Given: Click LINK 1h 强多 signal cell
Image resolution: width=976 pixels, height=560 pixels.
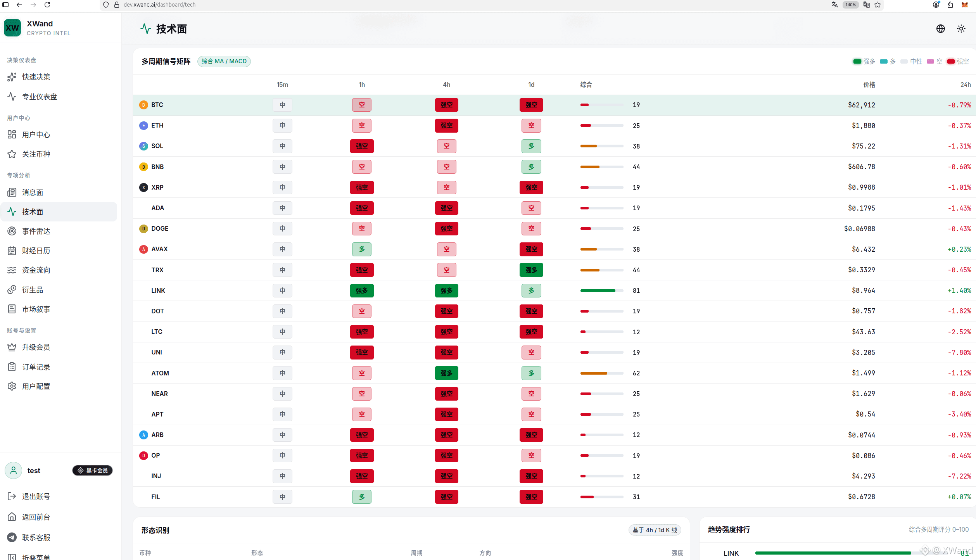Looking at the screenshot, I should point(362,290).
